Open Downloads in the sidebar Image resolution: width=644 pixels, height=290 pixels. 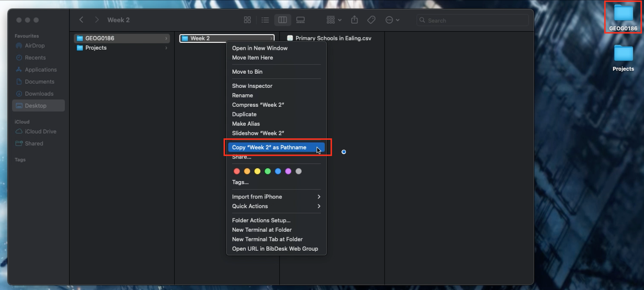[x=39, y=94]
